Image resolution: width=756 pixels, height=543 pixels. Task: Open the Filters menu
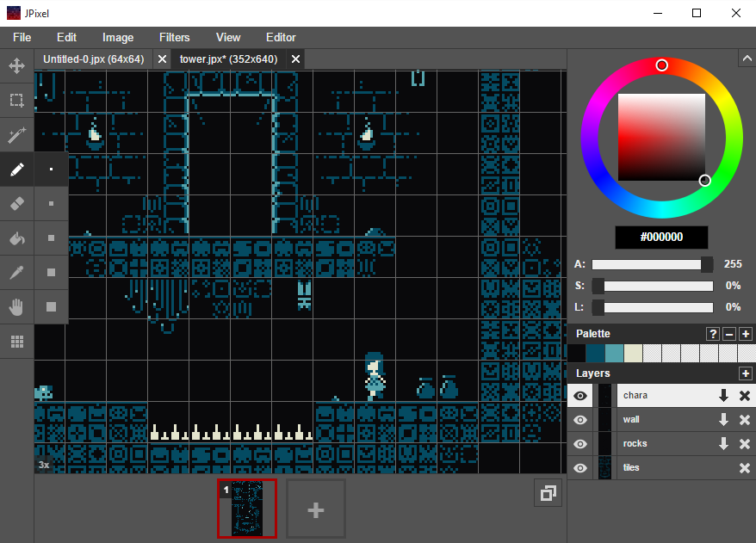pyautogui.click(x=175, y=37)
